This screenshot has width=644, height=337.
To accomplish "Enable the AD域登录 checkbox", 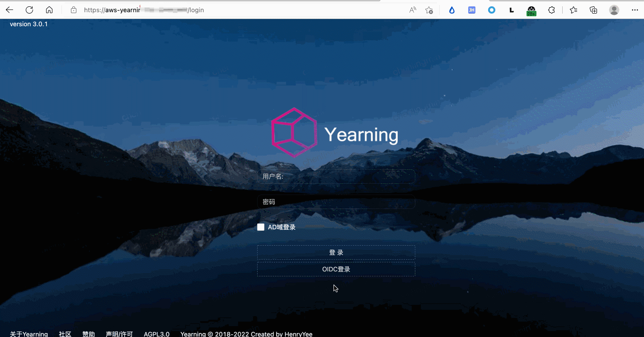I will coord(261,227).
